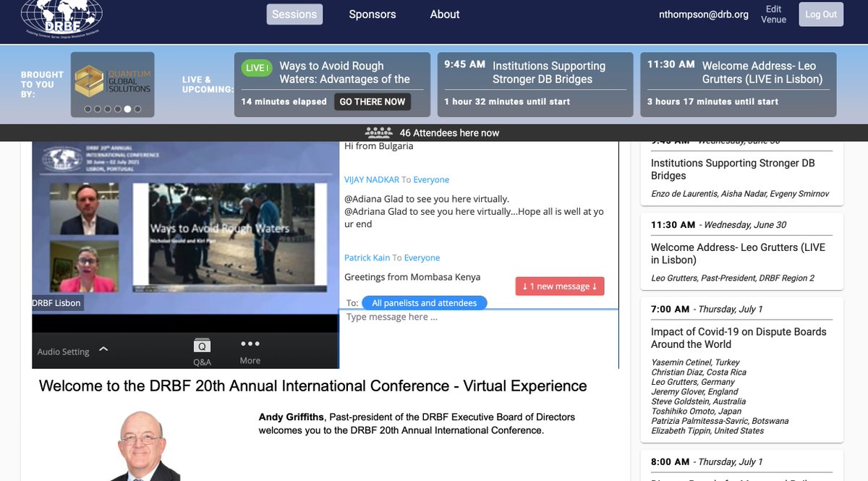Image resolution: width=868 pixels, height=481 pixels.
Task: Click GO THERE NOW button
Action: (373, 102)
